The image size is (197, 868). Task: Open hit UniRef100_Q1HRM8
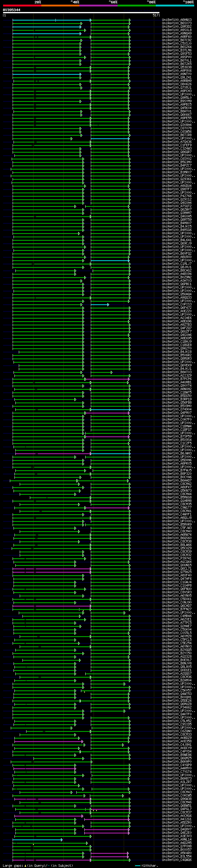(177, 501)
